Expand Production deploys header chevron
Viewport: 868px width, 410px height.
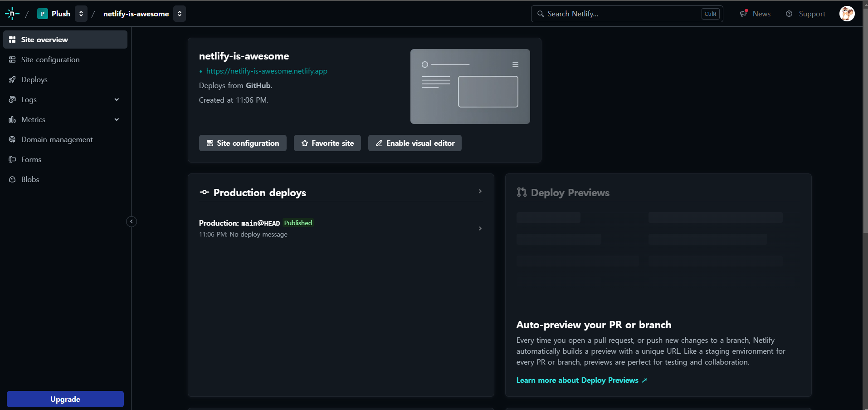click(480, 191)
